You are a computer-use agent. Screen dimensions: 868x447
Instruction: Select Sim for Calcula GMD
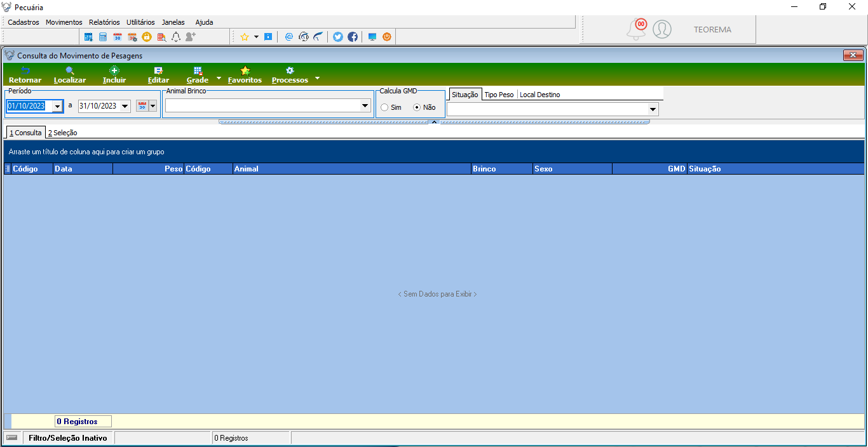(x=385, y=107)
